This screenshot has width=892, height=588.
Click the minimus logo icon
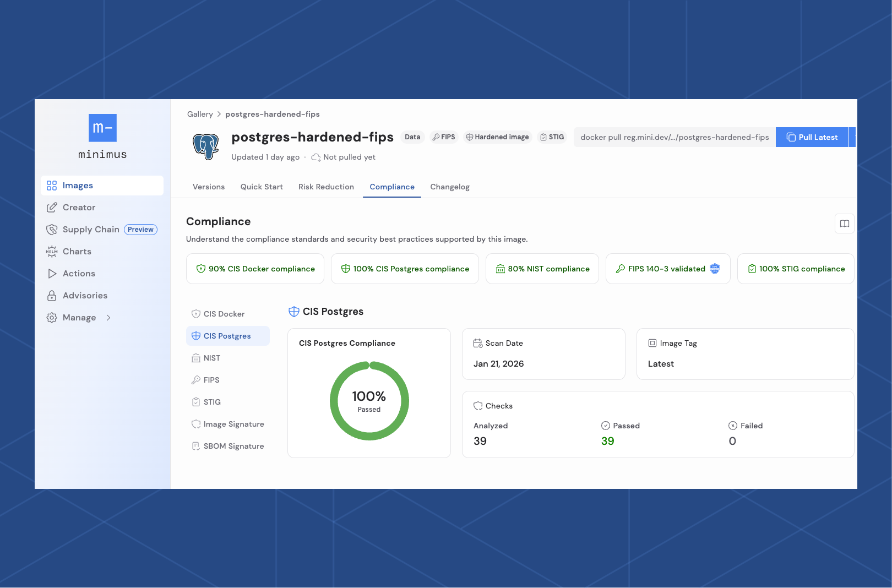[x=102, y=128]
